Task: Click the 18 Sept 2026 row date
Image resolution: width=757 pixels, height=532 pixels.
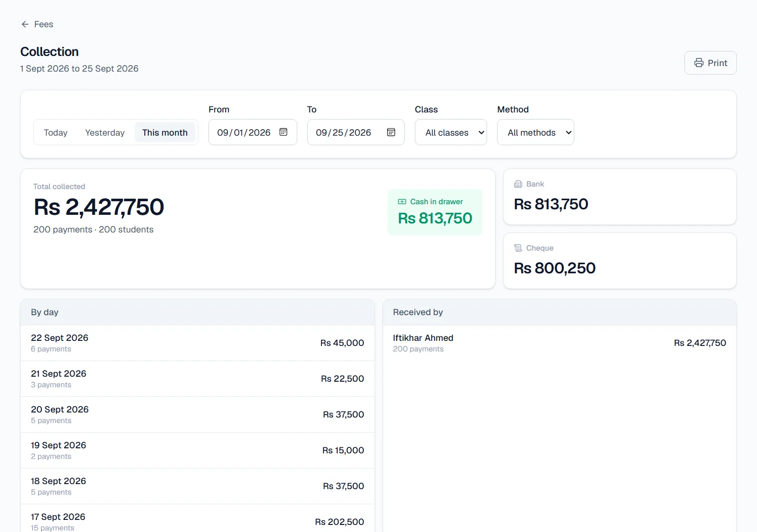Action: point(59,481)
